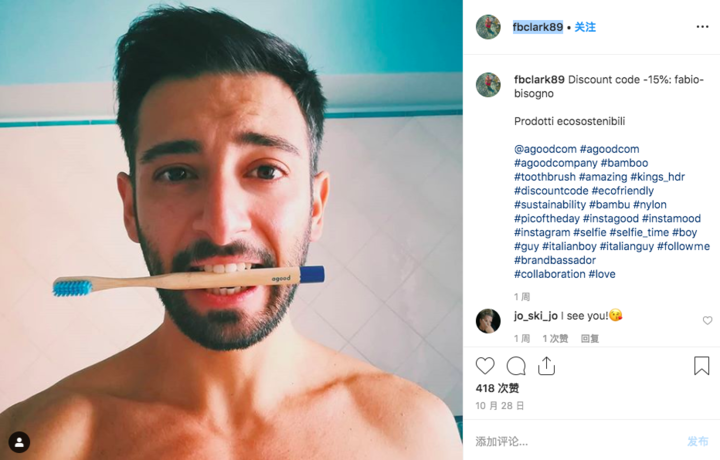Open jo_ski_jo profile avatar
The image size is (720, 460).
pyautogui.click(x=488, y=320)
